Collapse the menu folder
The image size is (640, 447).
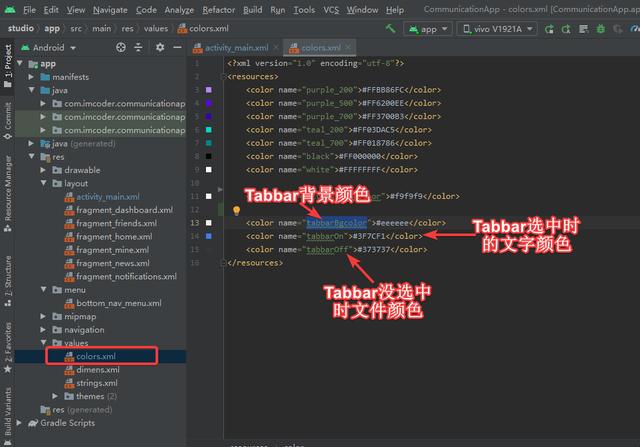tap(43, 289)
